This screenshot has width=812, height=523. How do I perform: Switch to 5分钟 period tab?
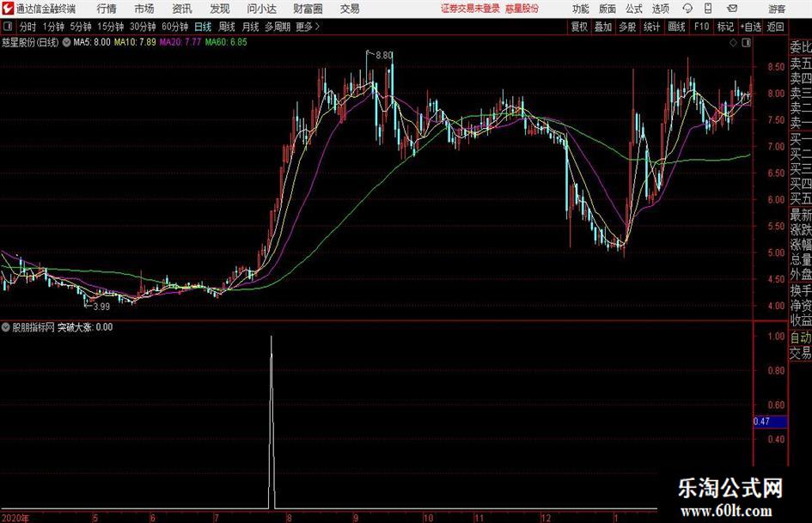(81, 27)
